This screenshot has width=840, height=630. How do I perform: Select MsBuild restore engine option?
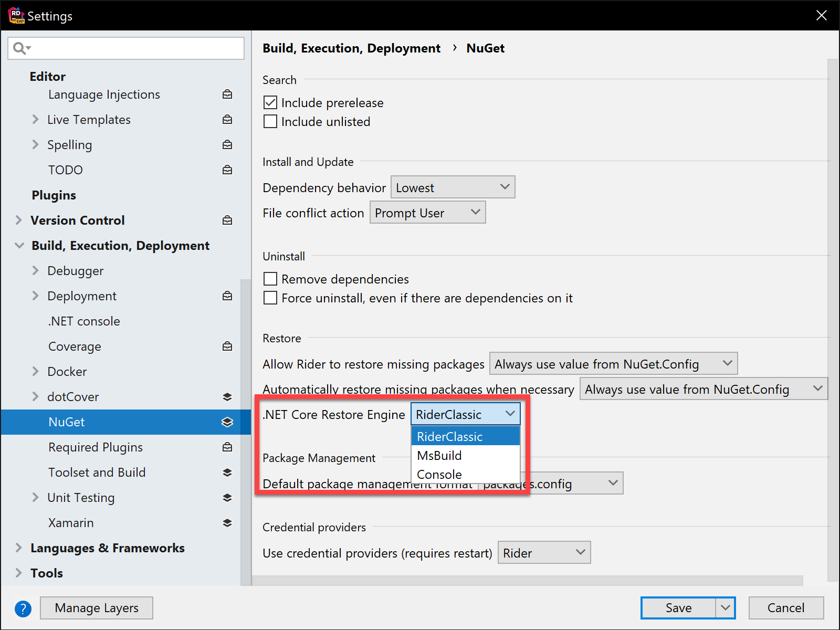[x=466, y=455]
